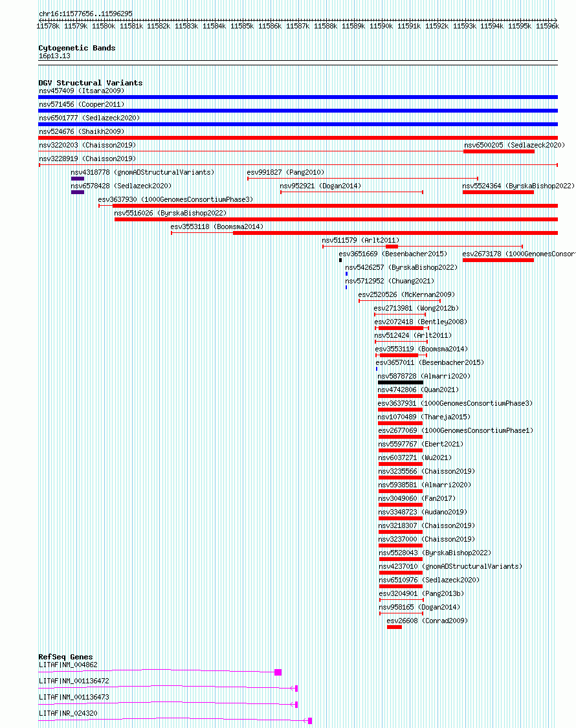Open esv2677069 (1000GenomesConsortiumPhase1) label

pyautogui.click(x=456, y=430)
